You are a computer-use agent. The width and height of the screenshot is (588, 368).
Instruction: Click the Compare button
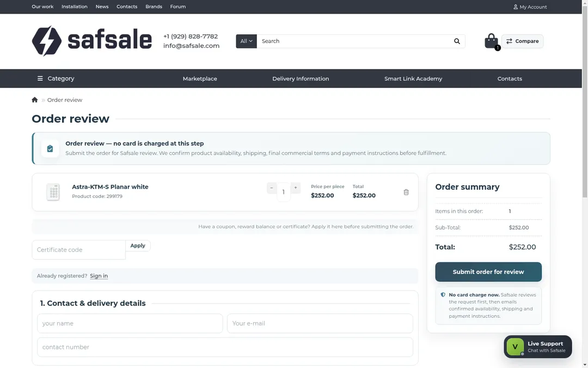(x=522, y=41)
